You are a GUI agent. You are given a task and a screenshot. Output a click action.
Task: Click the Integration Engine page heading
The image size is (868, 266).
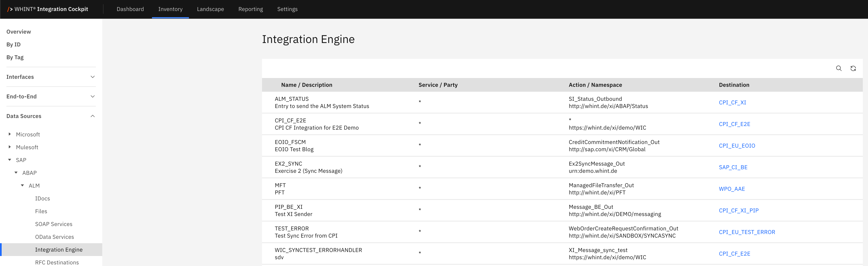pyautogui.click(x=308, y=39)
